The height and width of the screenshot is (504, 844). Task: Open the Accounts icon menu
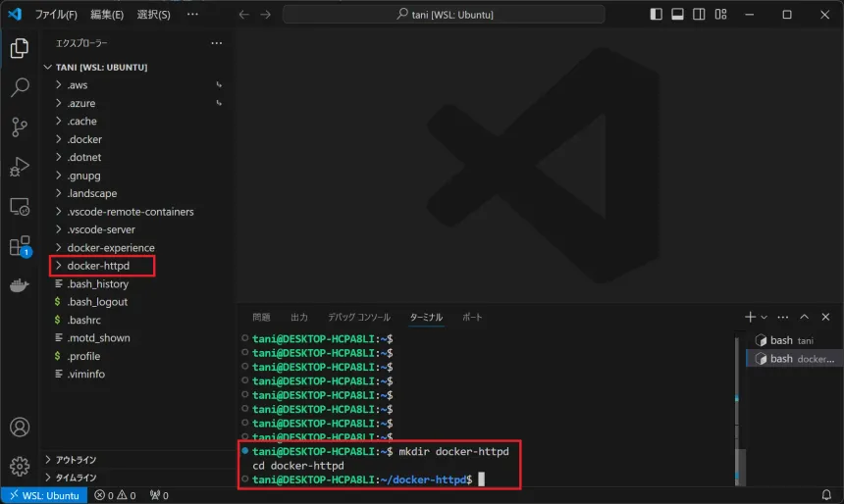(x=20, y=428)
